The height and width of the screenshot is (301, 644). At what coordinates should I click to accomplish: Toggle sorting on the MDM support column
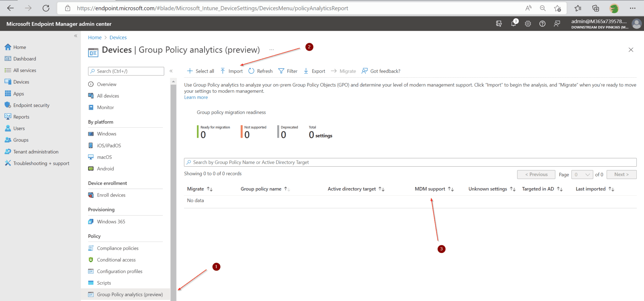click(x=451, y=189)
